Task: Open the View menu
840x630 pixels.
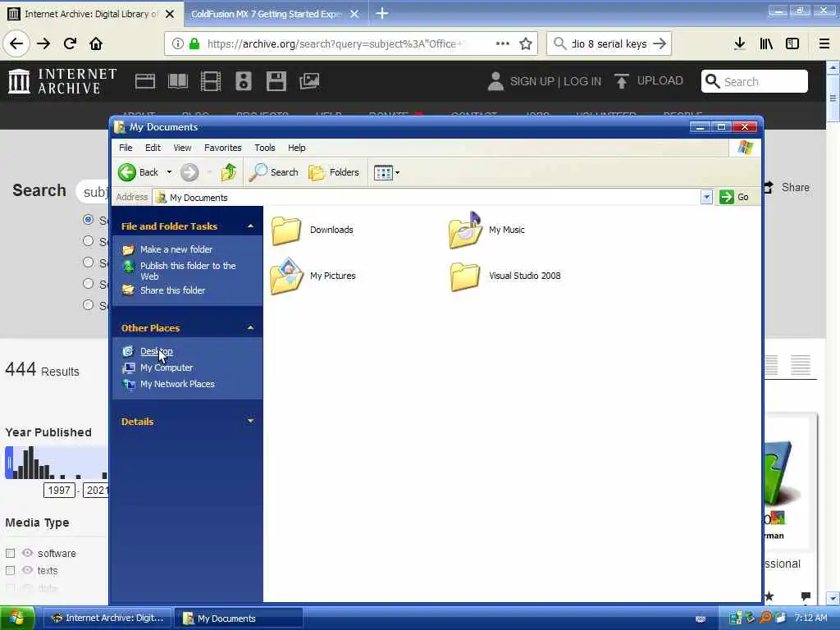Action: click(x=182, y=148)
